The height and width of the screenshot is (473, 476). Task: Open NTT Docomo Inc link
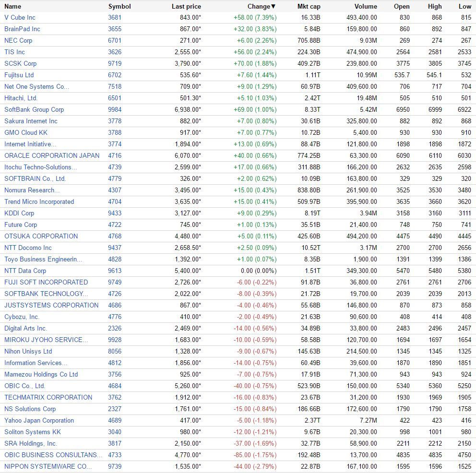28,248
